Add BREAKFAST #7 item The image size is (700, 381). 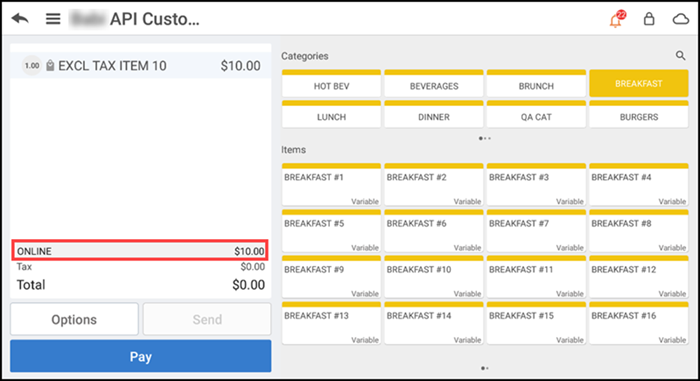pos(536,231)
